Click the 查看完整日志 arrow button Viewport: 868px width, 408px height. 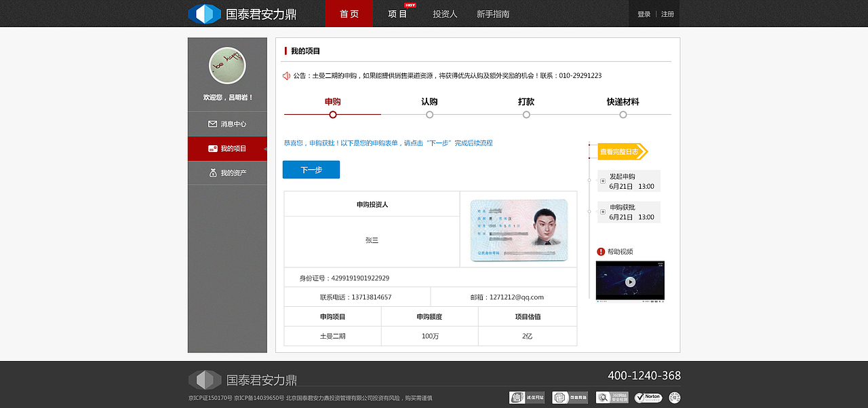pos(623,151)
